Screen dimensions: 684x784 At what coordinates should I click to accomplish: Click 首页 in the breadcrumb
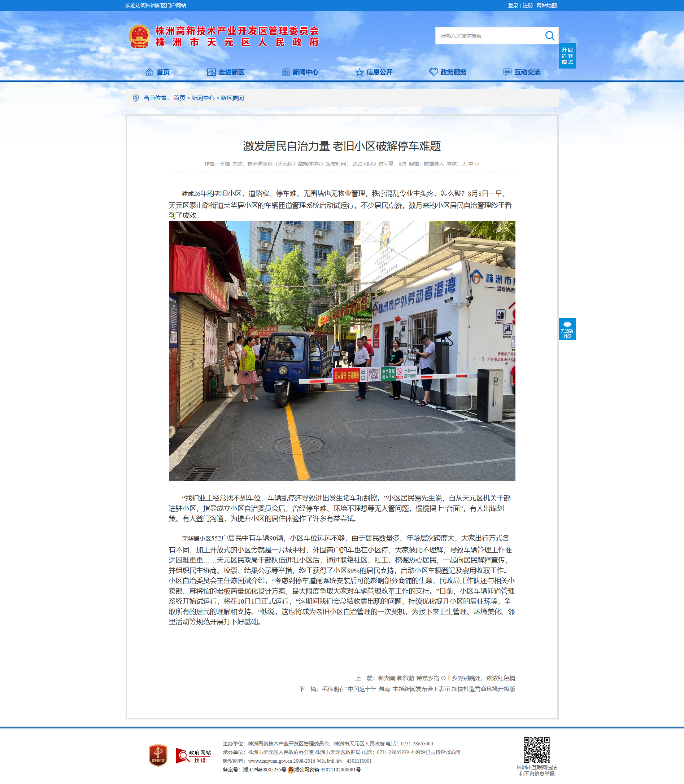point(179,98)
